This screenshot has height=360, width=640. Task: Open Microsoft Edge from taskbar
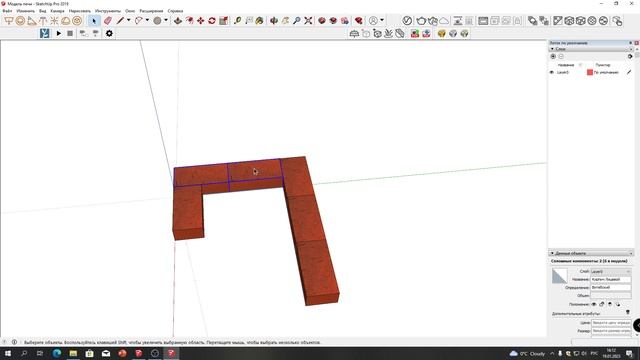[x=57, y=353]
